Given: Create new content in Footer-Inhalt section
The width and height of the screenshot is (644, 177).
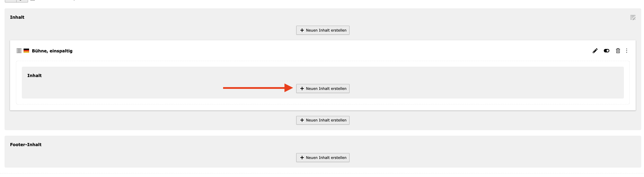Looking at the screenshot, I should [x=323, y=158].
